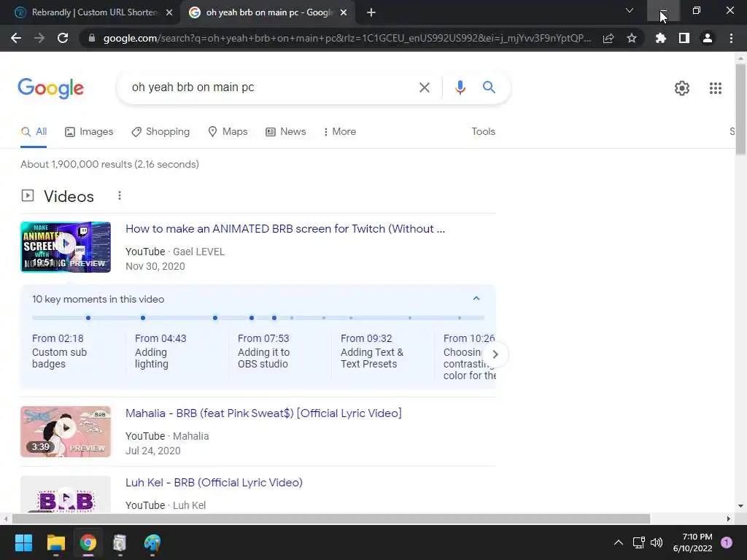Collapse the 10 key moments panel
Viewport: 747px width, 560px height.
click(x=476, y=298)
